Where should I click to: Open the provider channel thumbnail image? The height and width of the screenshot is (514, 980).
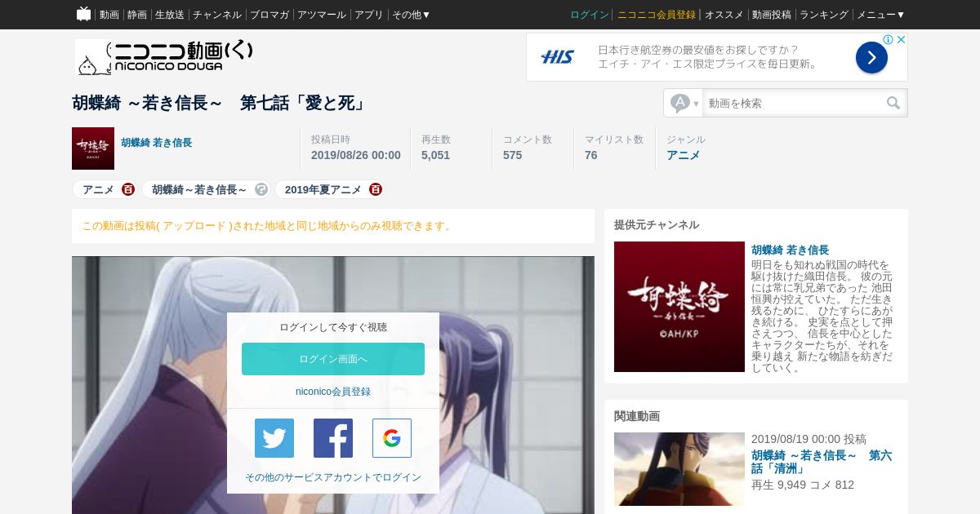coord(679,307)
